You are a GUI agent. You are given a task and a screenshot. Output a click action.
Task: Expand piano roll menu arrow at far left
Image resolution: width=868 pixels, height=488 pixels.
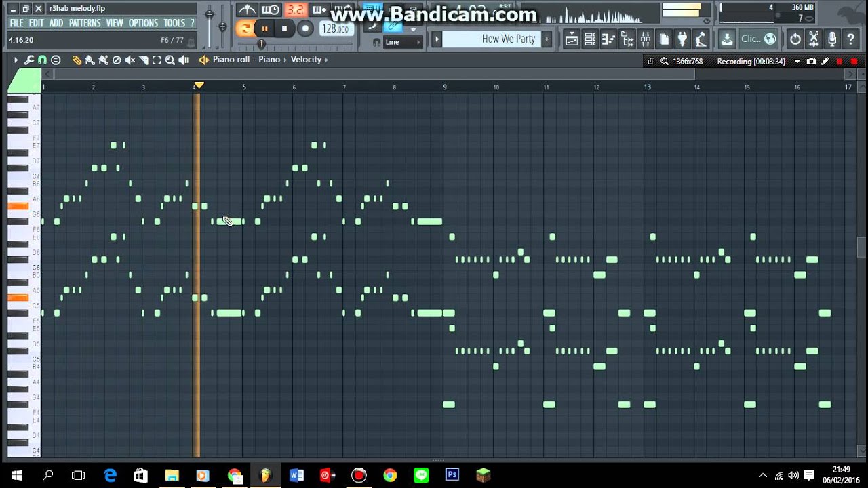tap(16, 60)
